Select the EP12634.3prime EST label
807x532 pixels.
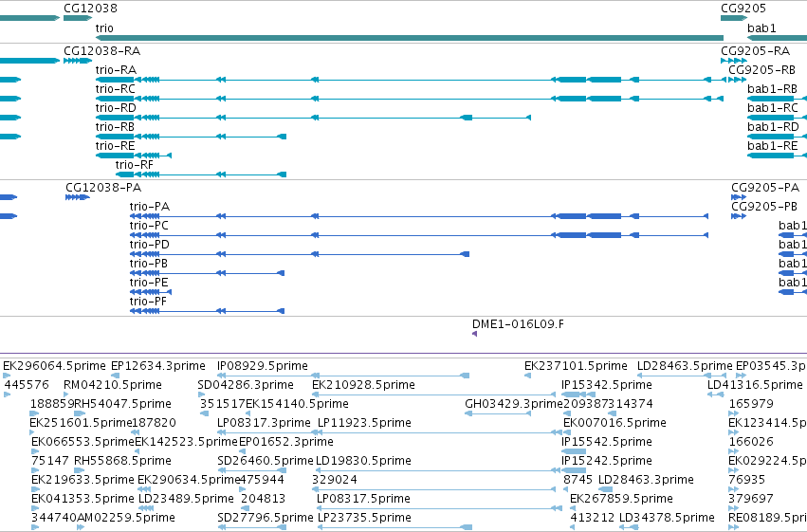pos(158,366)
